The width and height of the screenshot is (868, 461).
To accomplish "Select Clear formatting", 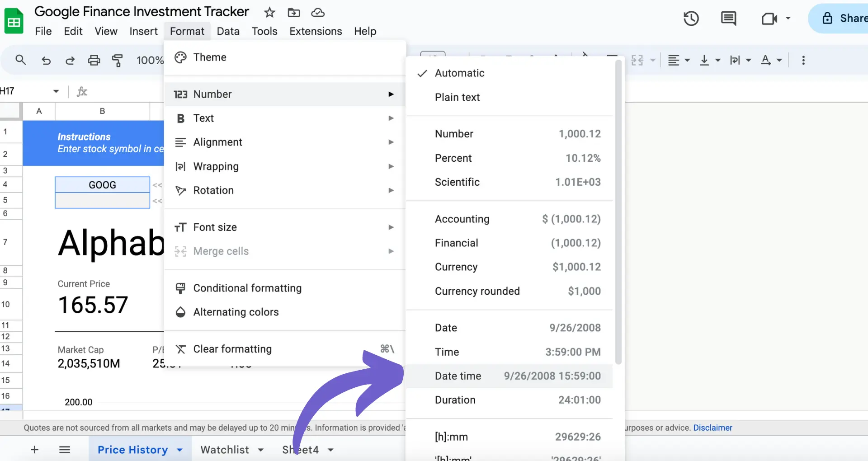I will [x=285, y=349].
